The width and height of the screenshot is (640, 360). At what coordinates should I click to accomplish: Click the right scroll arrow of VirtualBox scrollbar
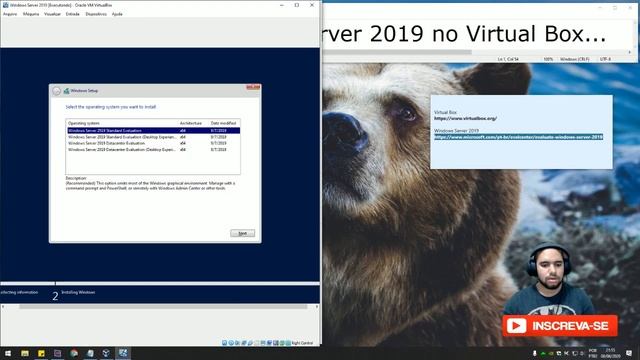tap(317, 306)
